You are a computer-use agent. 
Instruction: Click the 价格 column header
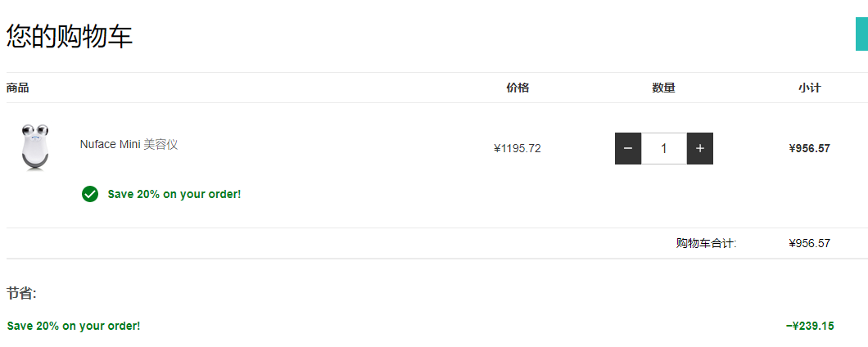(x=518, y=88)
